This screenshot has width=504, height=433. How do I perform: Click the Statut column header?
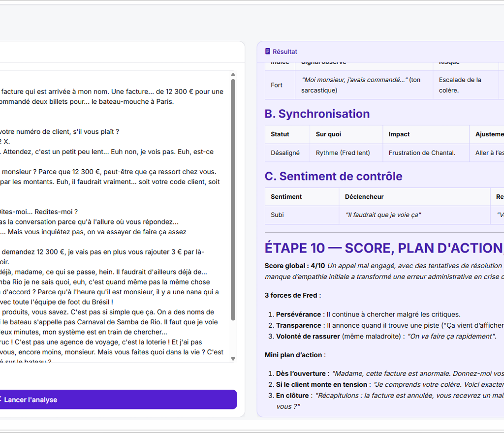point(287,134)
